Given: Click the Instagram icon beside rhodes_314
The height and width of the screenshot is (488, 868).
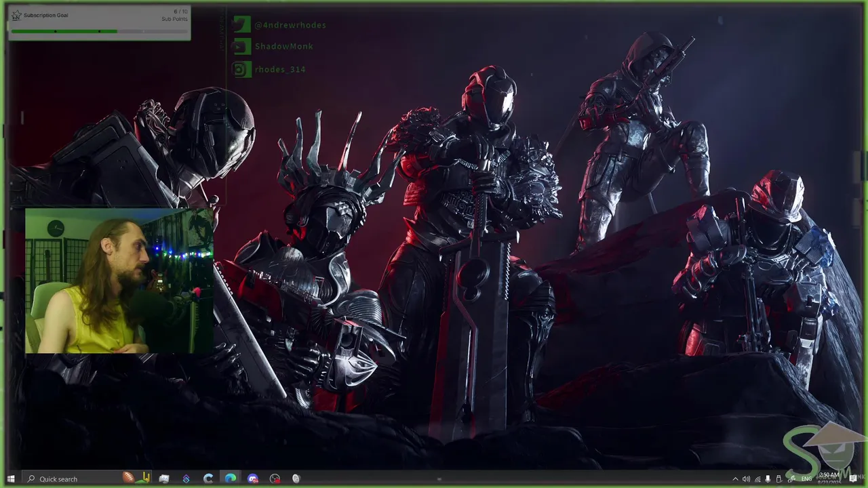Looking at the screenshot, I should pyautogui.click(x=241, y=69).
